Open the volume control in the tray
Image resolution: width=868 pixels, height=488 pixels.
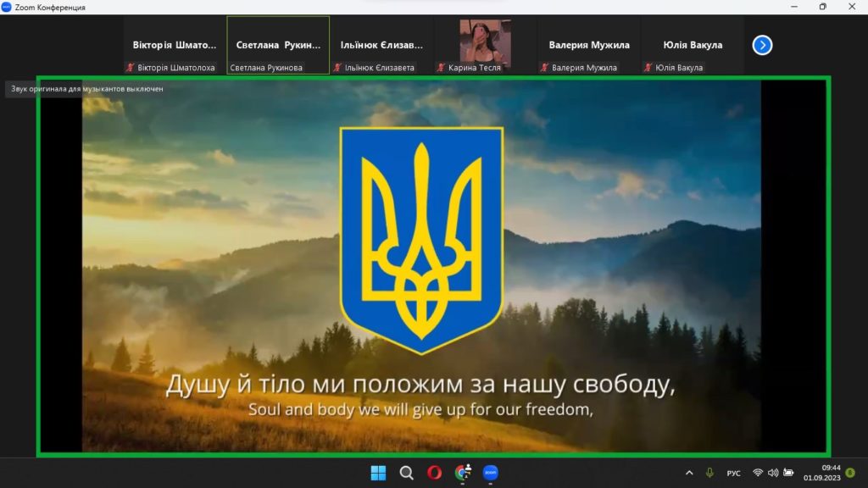[773, 473]
